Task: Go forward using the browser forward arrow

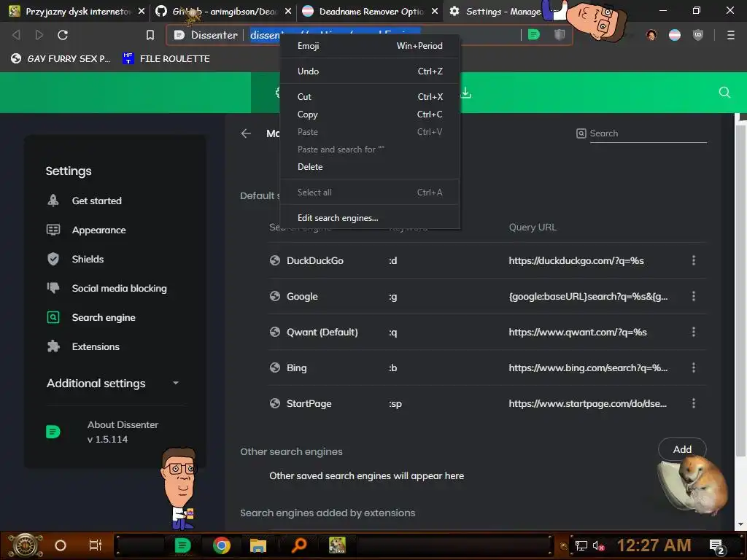Action: (39, 35)
